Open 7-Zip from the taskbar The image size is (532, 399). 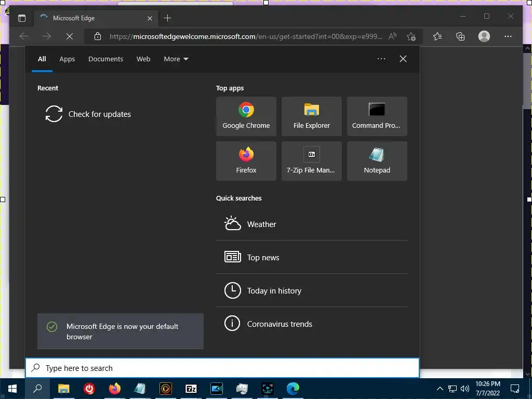point(191,389)
